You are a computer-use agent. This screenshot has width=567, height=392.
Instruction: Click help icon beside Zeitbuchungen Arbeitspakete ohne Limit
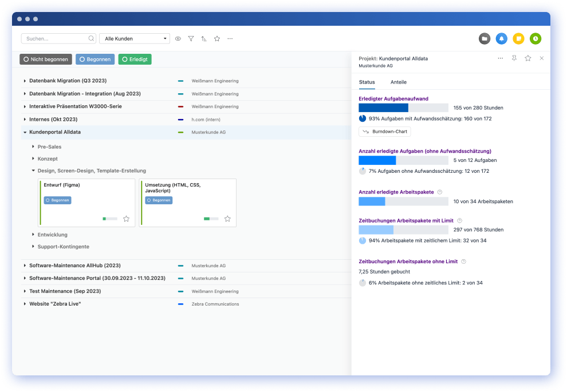coord(463,262)
